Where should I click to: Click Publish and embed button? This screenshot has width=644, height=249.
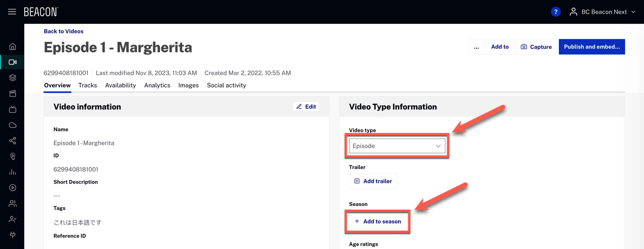click(592, 47)
